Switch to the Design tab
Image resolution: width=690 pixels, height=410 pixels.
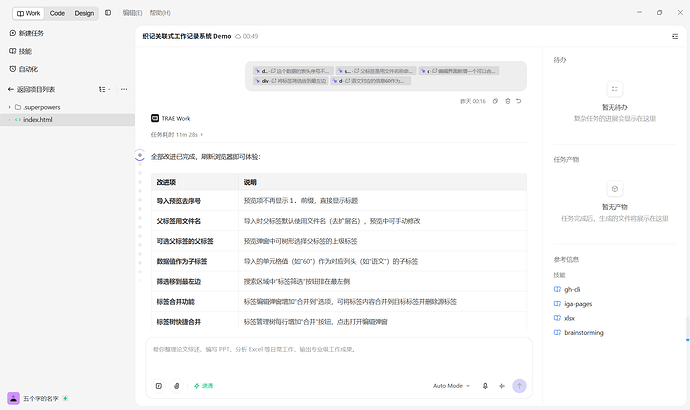pyautogui.click(x=84, y=13)
